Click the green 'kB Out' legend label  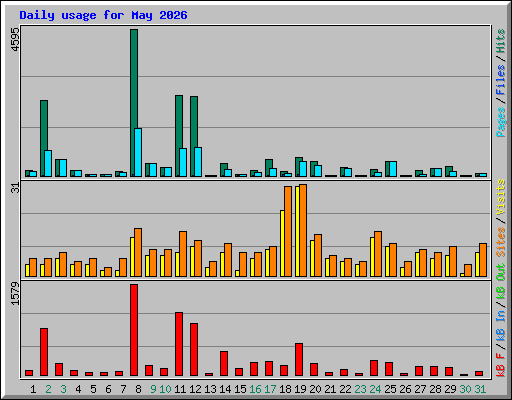[x=501, y=282]
